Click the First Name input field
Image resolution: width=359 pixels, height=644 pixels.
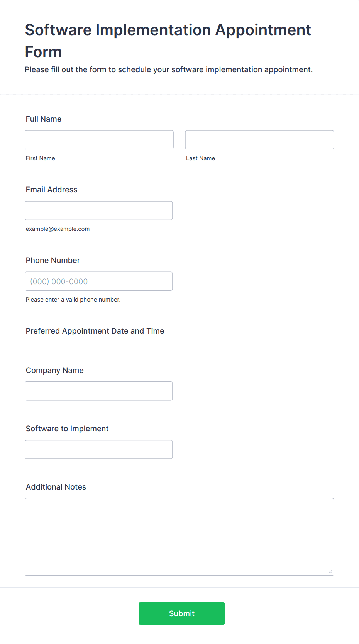pos(99,140)
